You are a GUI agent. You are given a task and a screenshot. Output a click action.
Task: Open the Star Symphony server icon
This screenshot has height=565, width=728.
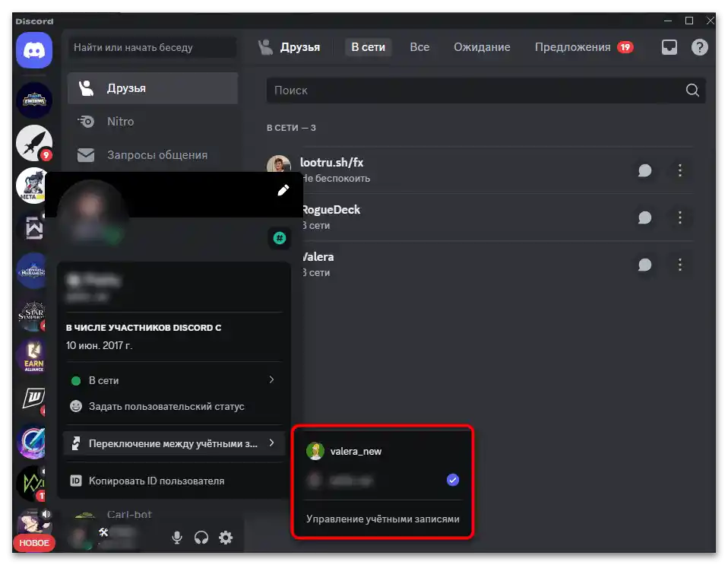click(x=32, y=315)
